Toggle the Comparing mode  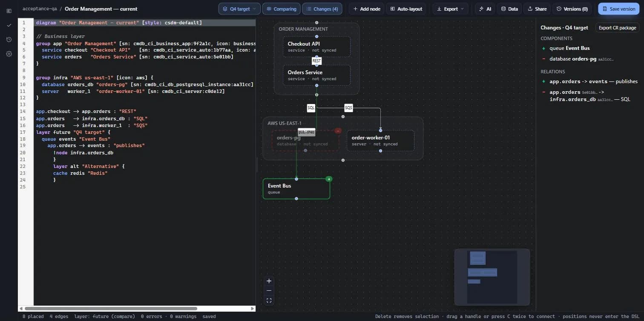[x=281, y=9]
